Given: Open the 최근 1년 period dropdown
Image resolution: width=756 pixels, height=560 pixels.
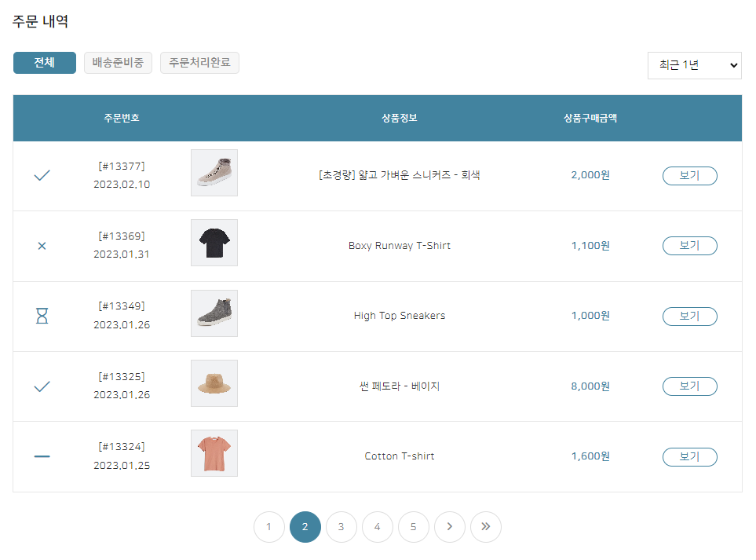Looking at the screenshot, I should pos(694,66).
